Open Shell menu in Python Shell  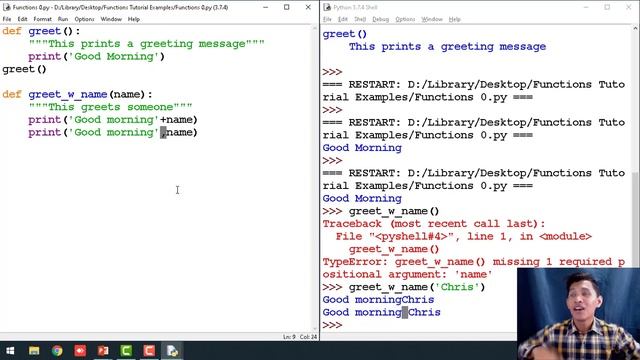pos(360,19)
